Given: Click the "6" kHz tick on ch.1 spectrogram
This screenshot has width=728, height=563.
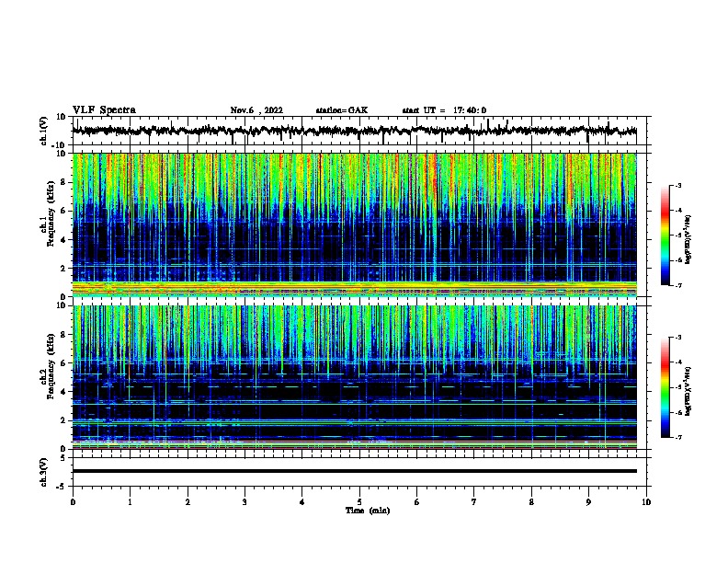Looking at the screenshot, I should (x=63, y=211).
